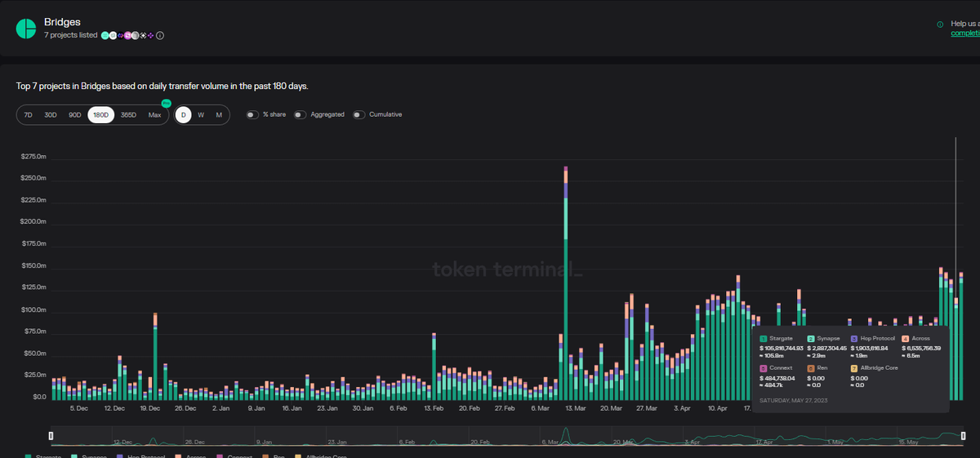980x458 pixels.
Task: Grab the left handle of range navigator
Action: [x=51, y=436]
